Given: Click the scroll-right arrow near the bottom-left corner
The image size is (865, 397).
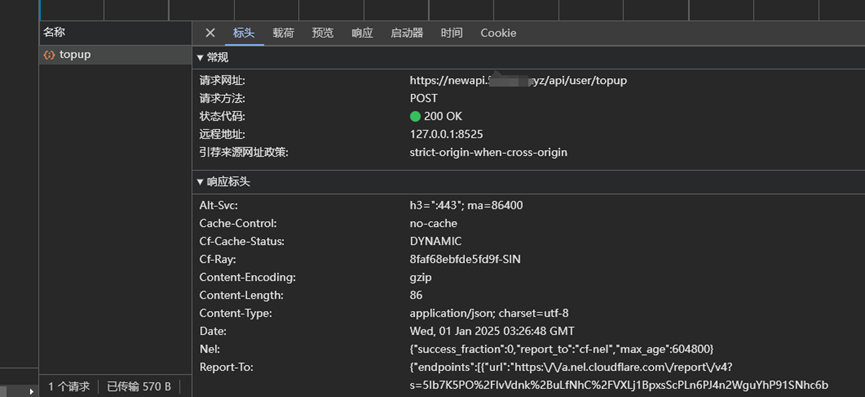Looking at the screenshot, I should pos(31,391).
